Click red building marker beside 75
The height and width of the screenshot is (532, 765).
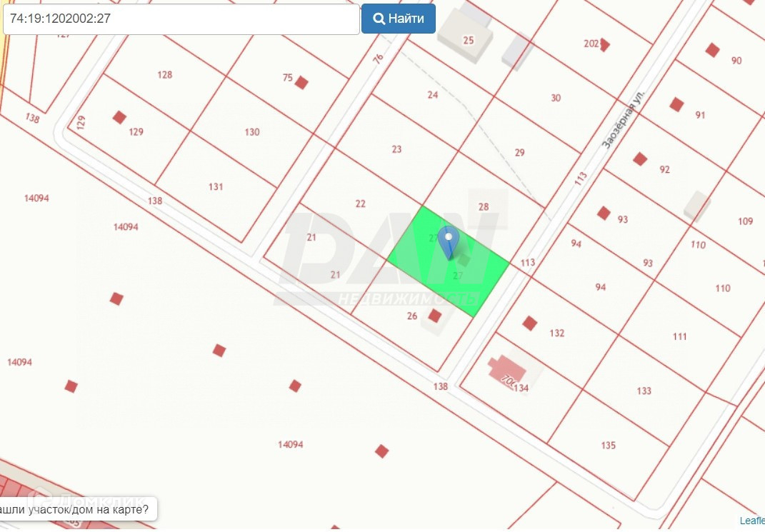(x=301, y=83)
